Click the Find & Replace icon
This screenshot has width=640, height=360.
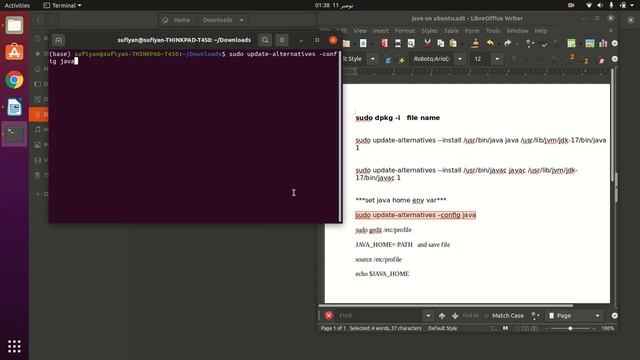coord(529,43)
